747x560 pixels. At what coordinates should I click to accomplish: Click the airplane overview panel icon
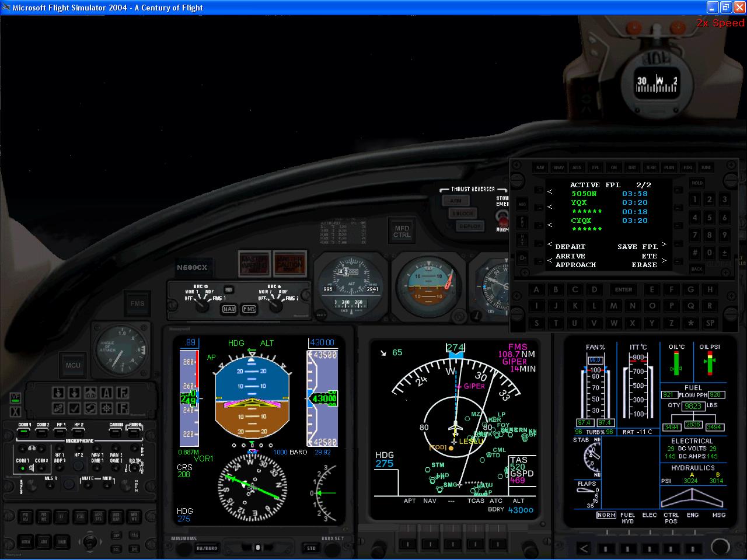click(90, 393)
